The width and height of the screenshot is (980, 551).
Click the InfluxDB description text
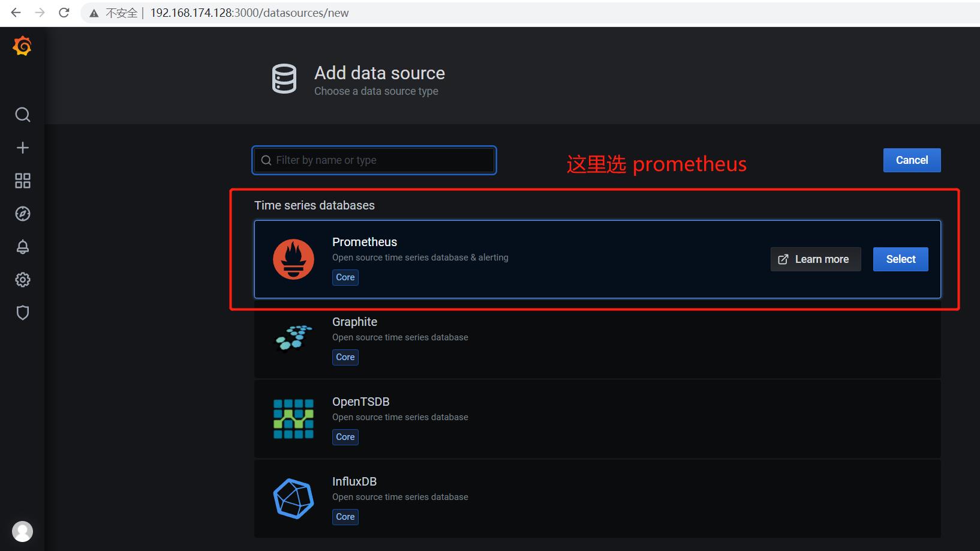coord(400,497)
